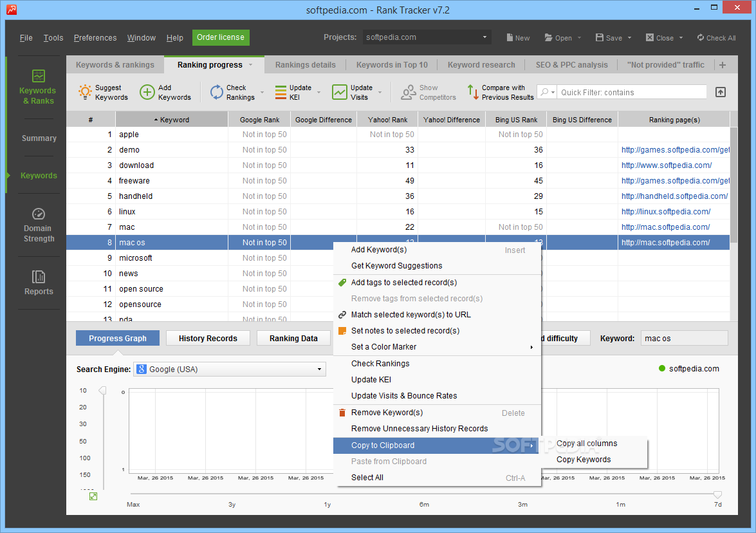Open the http://linux.softpedia.com/ link
Screen dimensions: 756x533
[x=666, y=212]
